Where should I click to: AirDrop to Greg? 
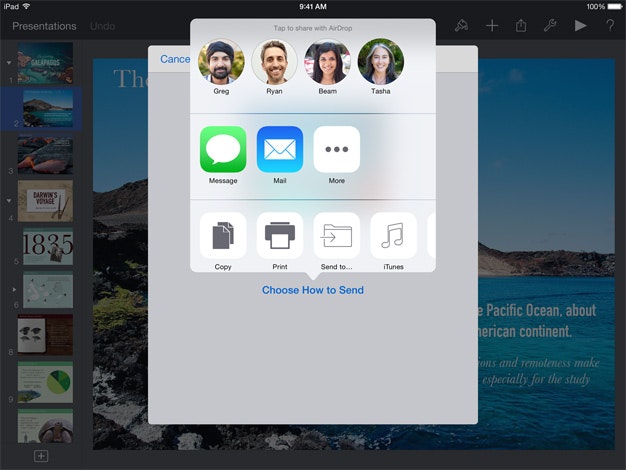coord(221,61)
